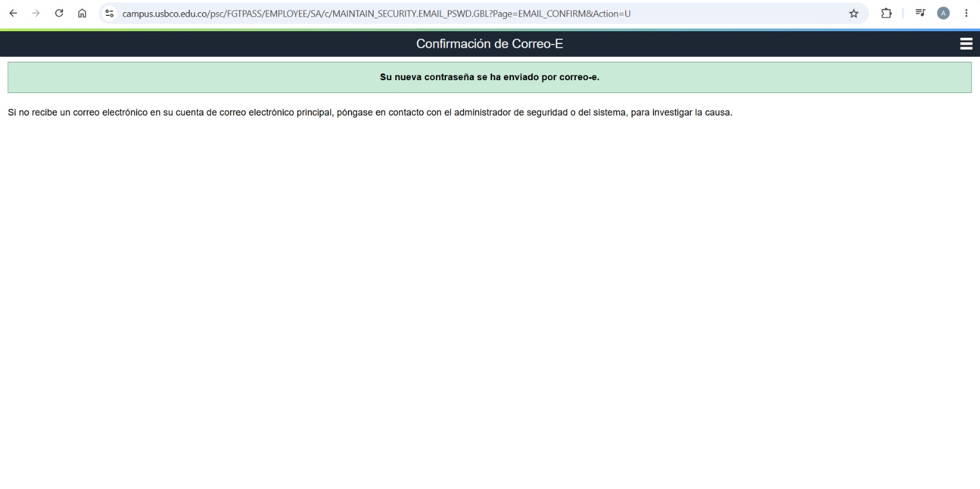Open the browser home page icon
The height and width of the screenshot is (489, 980).
[82, 13]
